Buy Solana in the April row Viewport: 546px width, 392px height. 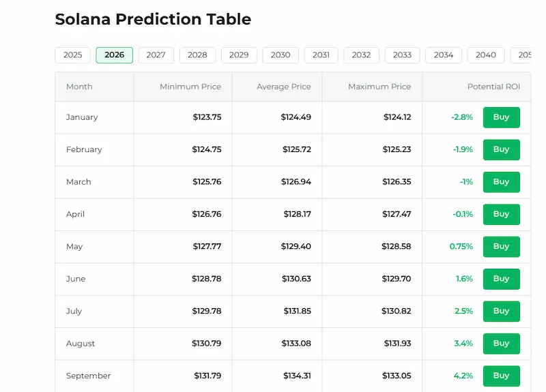pyautogui.click(x=501, y=214)
